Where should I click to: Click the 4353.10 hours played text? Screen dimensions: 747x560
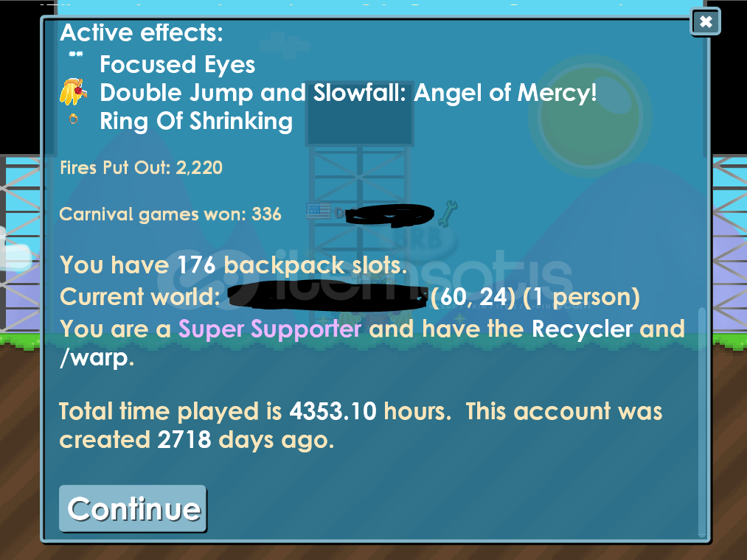tap(369, 410)
